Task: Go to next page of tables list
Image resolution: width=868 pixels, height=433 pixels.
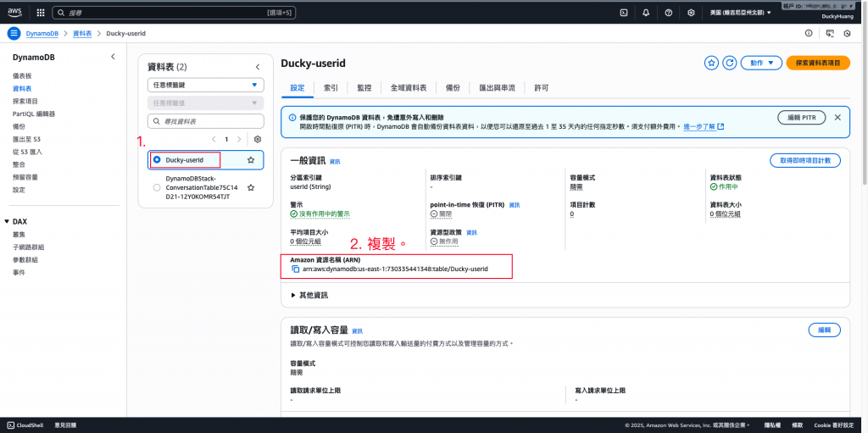Action: [239, 139]
